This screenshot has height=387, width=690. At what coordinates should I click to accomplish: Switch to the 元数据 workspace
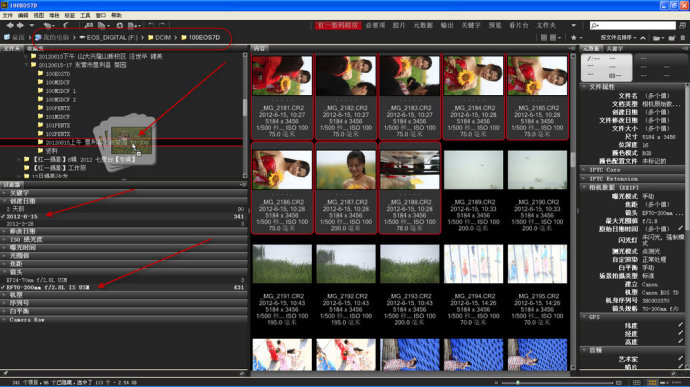[x=423, y=26]
